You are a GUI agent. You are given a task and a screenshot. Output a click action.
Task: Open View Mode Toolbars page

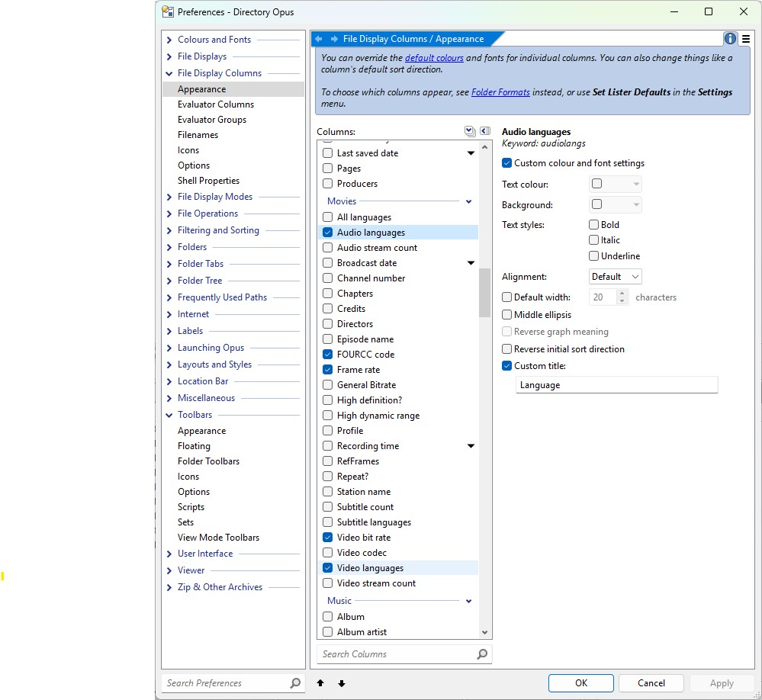pos(218,538)
